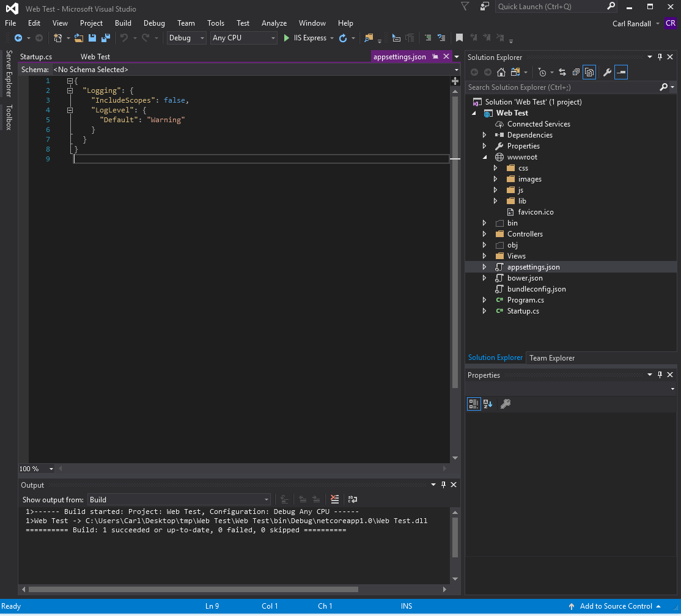
Task: Click the Save All toolbar icon
Action: pyautogui.click(x=106, y=38)
